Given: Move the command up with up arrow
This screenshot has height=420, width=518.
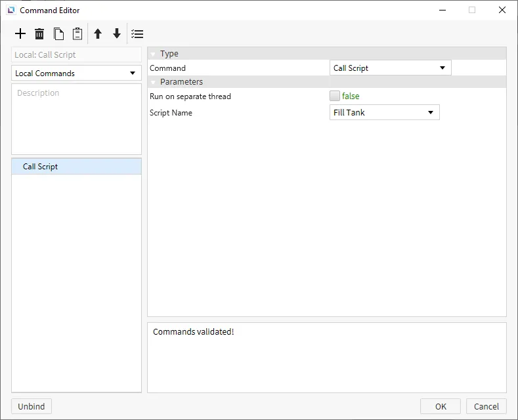Looking at the screenshot, I should pos(98,34).
